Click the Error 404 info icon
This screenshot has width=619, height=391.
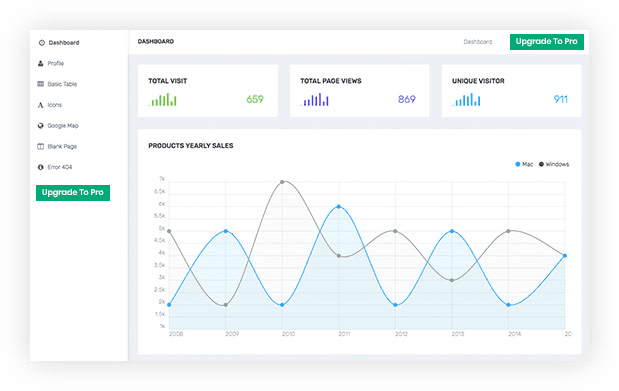[x=41, y=167]
